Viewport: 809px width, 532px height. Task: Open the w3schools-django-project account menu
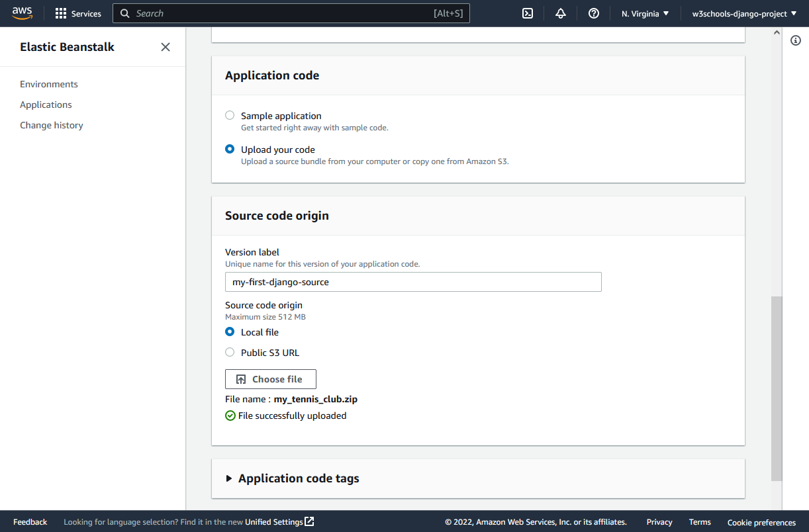[x=744, y=13]
